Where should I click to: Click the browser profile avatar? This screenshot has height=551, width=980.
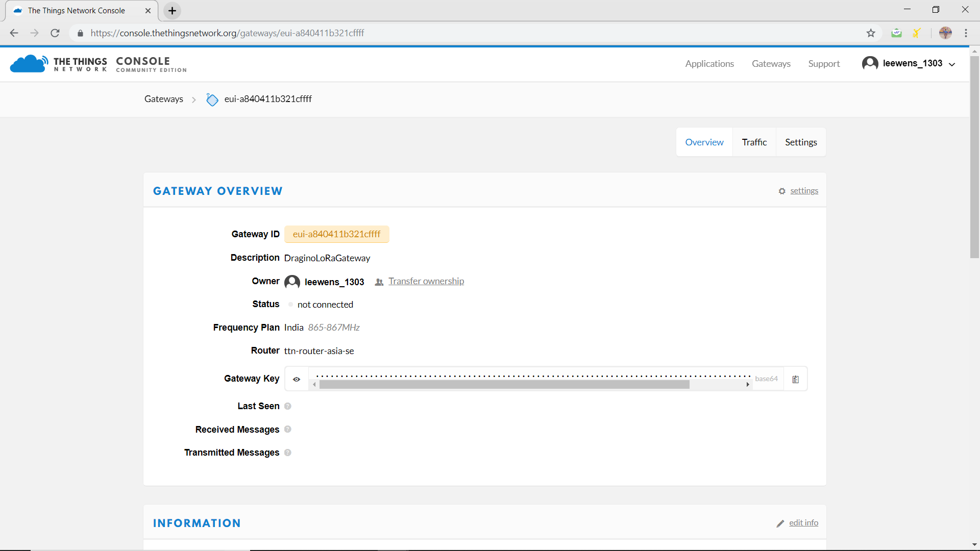click(945, 33)
